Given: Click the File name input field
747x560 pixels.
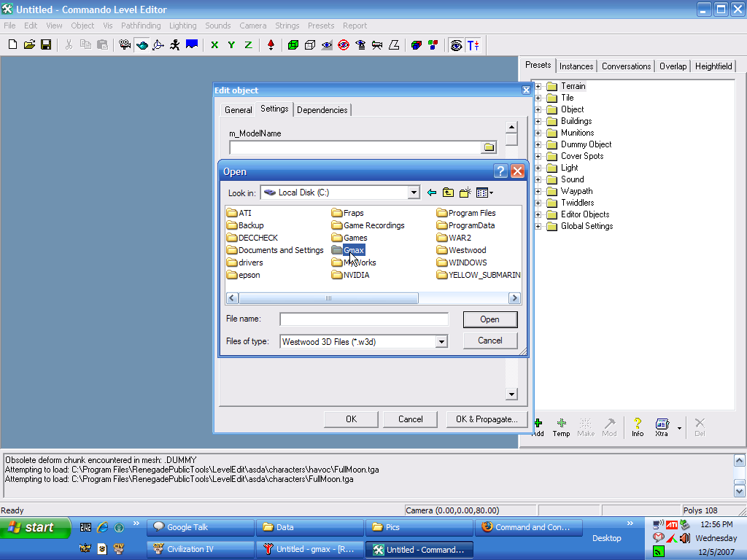Looking at the screenshot, I should click(x=364, y=319).
